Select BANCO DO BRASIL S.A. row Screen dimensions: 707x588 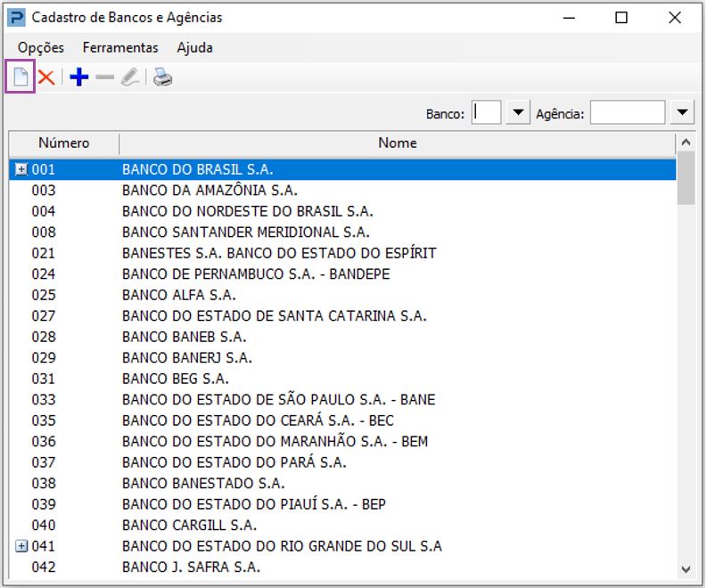[342, 169]
